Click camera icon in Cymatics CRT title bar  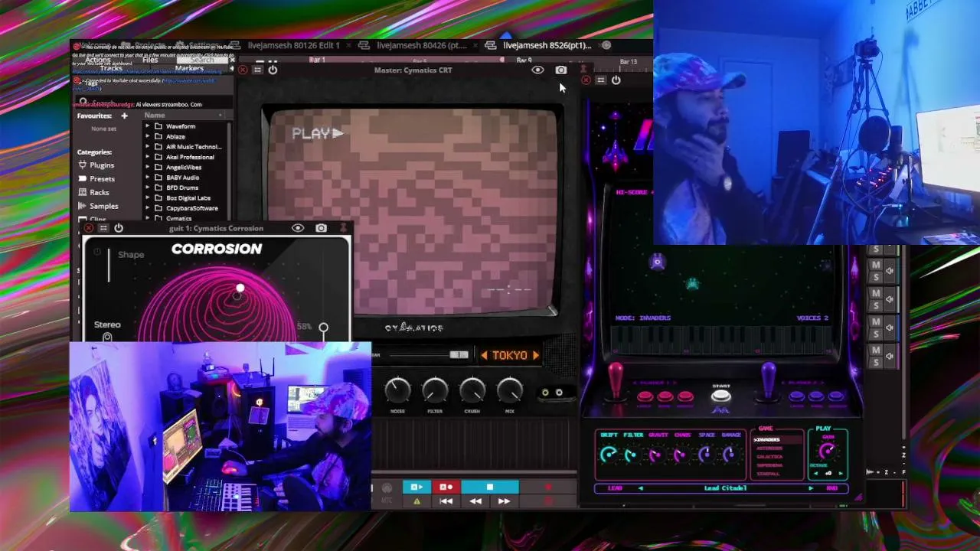tap(561, 70)
